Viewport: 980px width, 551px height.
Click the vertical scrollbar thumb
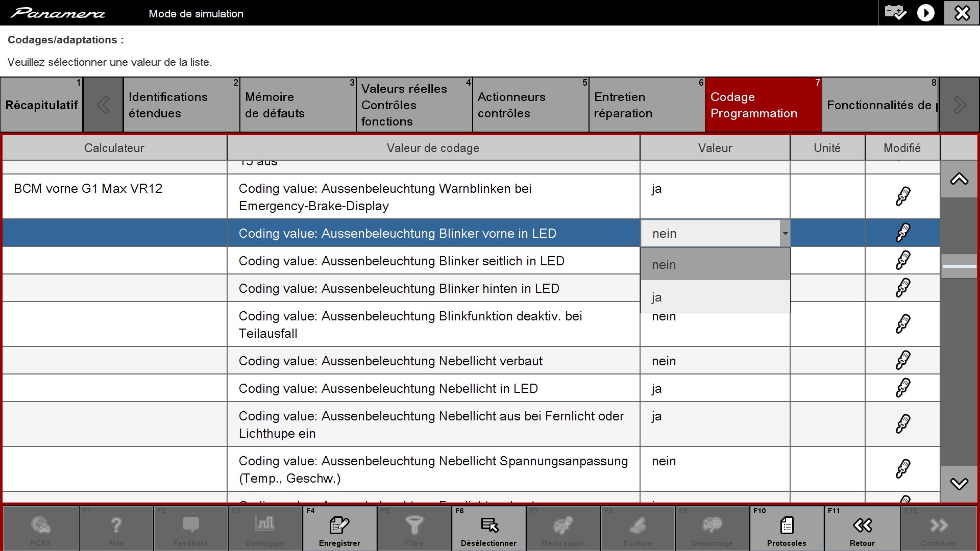pos(959,266)
